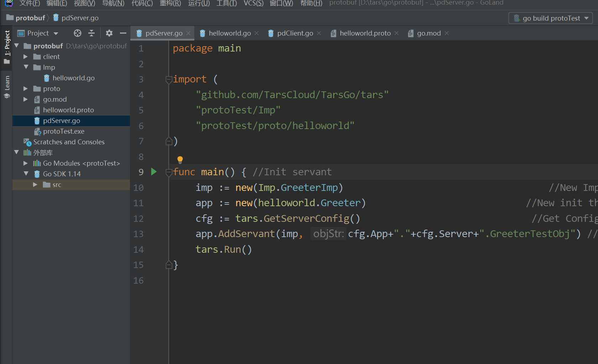Expand the src folder

[x=35, y=184]
